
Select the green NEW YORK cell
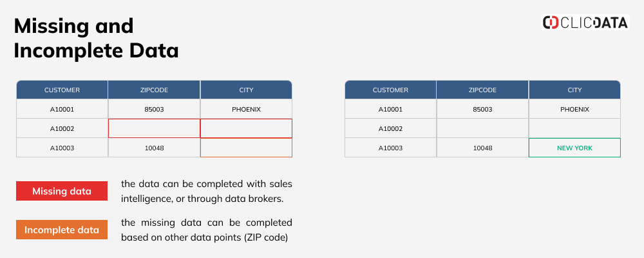coord(574,148)
